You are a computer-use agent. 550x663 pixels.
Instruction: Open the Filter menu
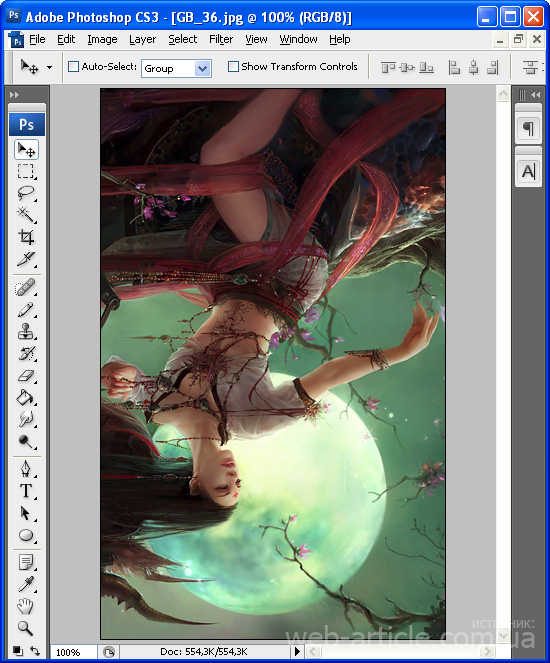[221, 39]
